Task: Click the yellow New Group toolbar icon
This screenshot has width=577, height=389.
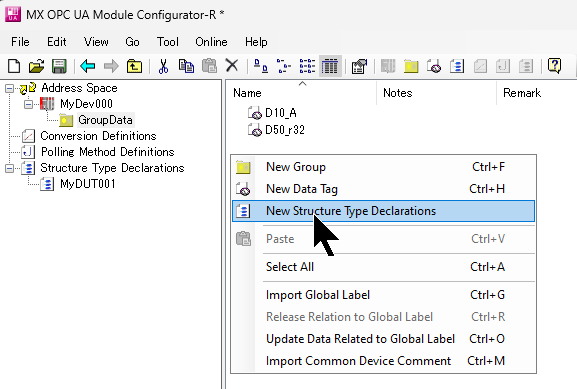Action: [x=411, y=66]
